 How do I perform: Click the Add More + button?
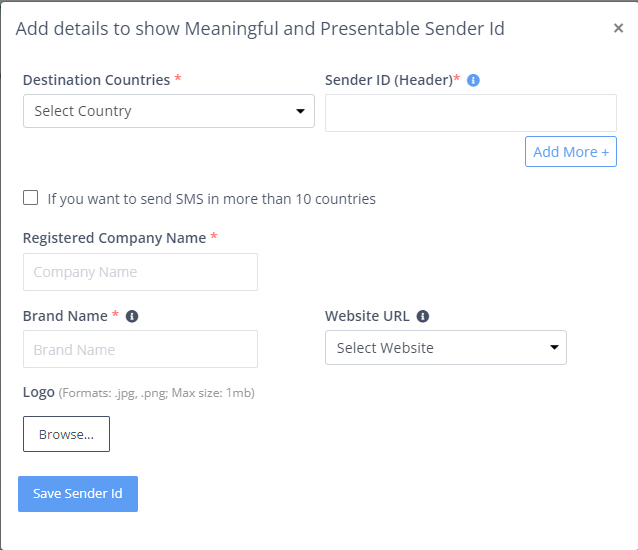(570, 152)
